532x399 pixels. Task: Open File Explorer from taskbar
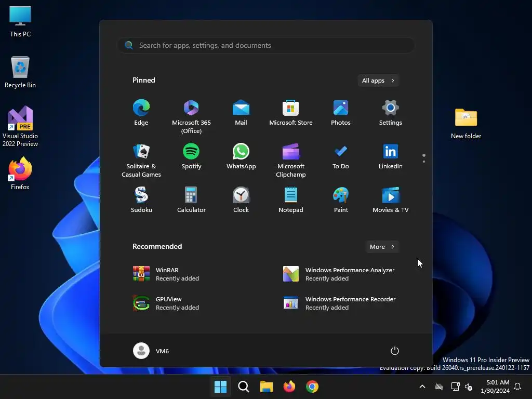coord(267,387)
